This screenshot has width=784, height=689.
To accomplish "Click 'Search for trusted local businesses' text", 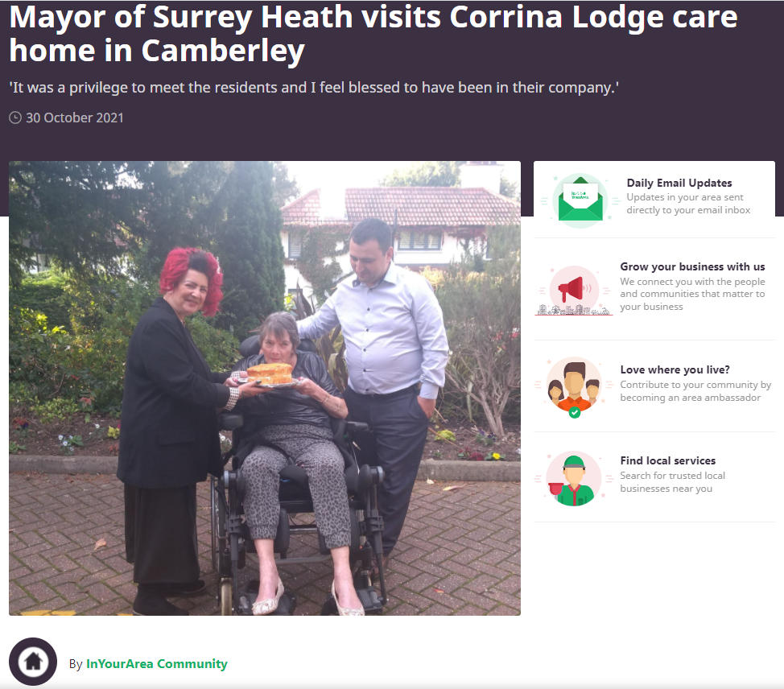I will point(672,482).
